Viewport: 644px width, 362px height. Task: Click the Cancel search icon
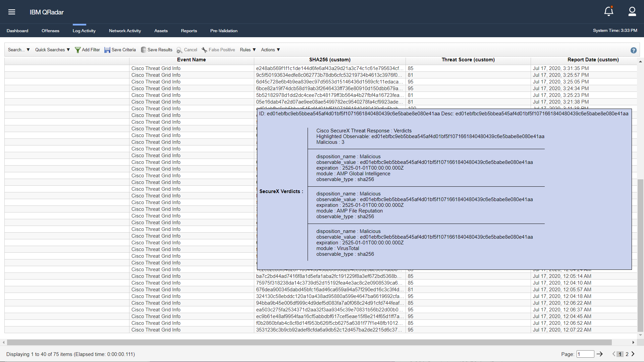click(x=179, y=50)
